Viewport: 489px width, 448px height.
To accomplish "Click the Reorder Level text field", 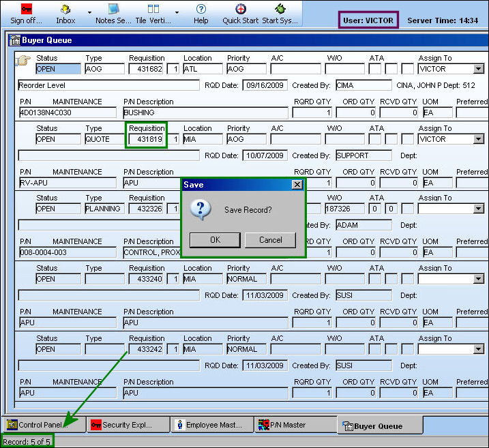I will [x=108, y=85].
